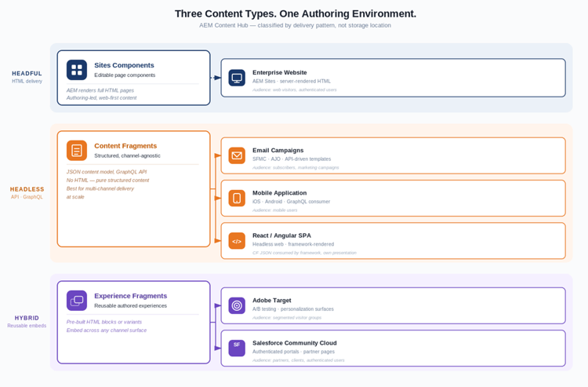The image size is (588, 387).
Task: Click the Mobile Application phone icon
Action: click(x=237, y=198)
